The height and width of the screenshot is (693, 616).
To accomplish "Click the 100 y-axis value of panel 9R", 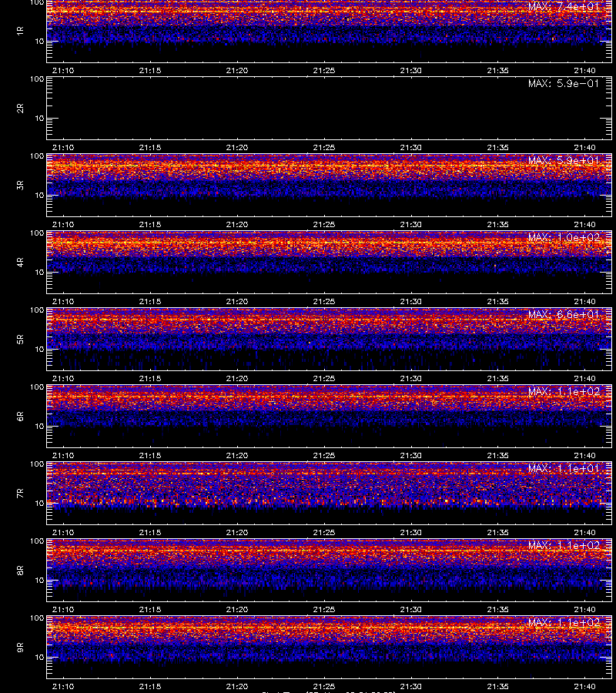I will [37, 618].
